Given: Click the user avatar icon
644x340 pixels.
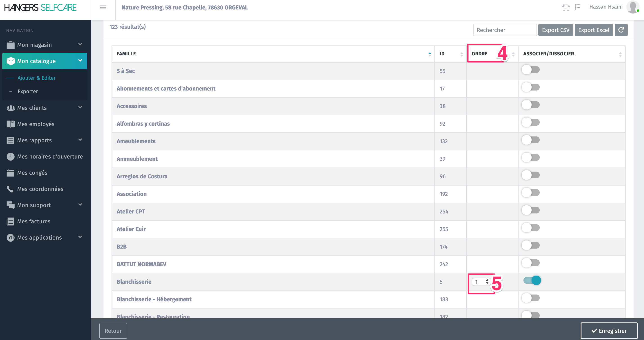Looking at the screenshot, I should 633,7.
